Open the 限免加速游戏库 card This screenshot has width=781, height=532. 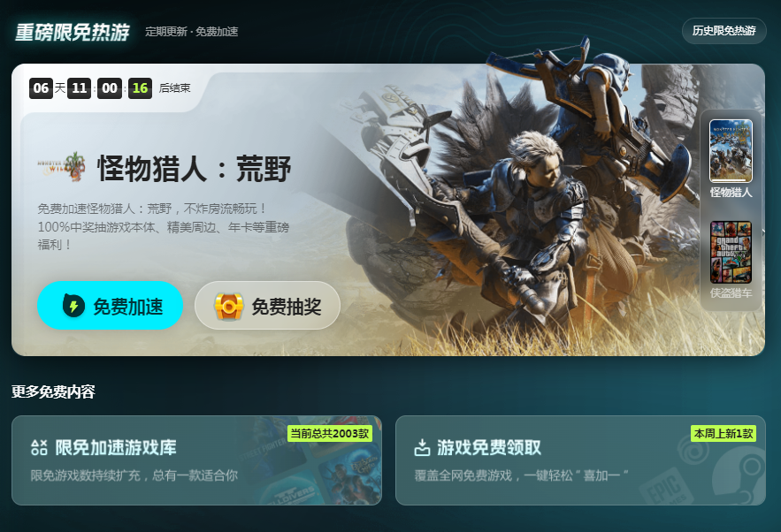(196, 460)
